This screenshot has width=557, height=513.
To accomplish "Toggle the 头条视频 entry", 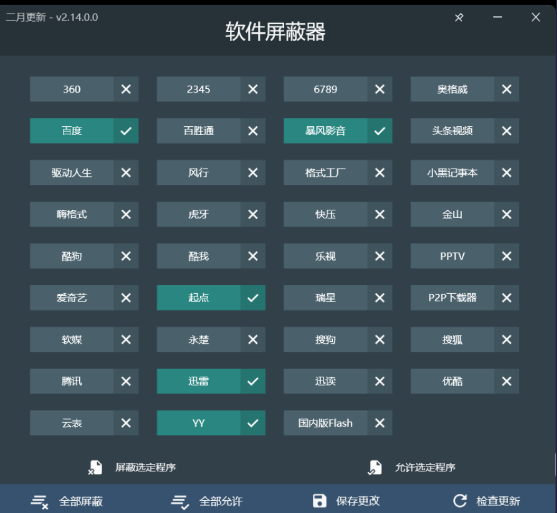I will [x=465, y=131].
